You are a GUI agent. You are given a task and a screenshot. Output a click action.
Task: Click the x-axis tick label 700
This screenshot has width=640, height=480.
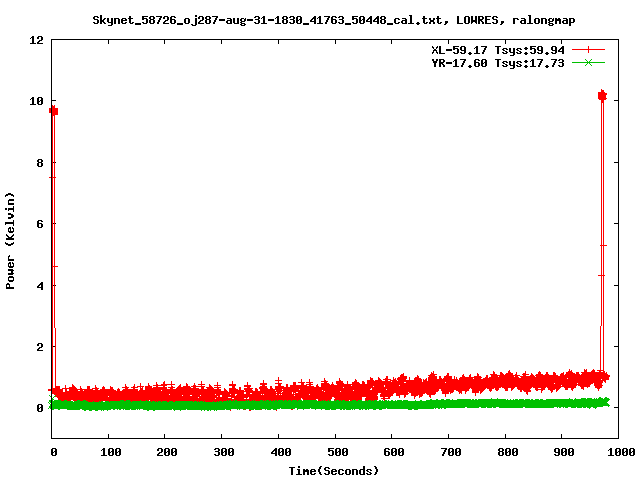point(451,452)
